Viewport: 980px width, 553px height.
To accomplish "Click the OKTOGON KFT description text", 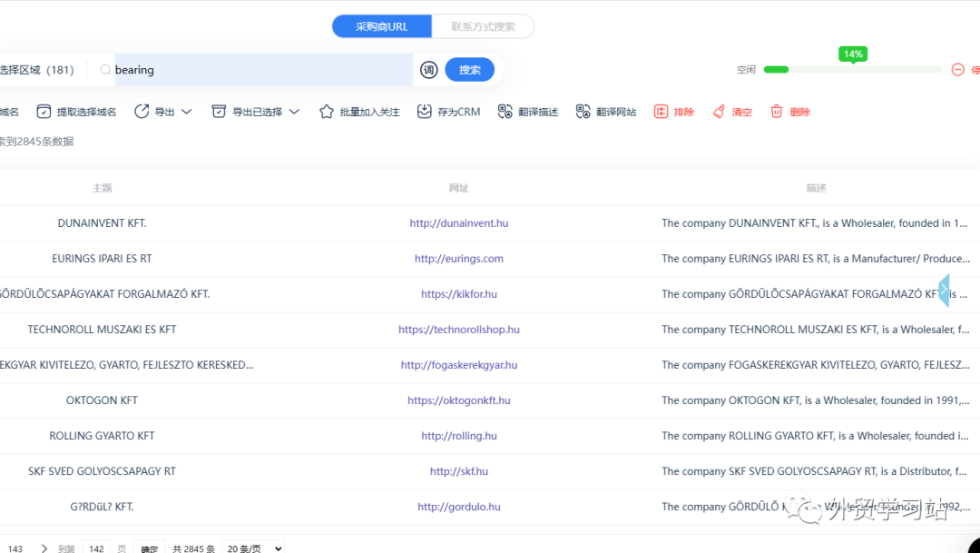I will (816, 400).
